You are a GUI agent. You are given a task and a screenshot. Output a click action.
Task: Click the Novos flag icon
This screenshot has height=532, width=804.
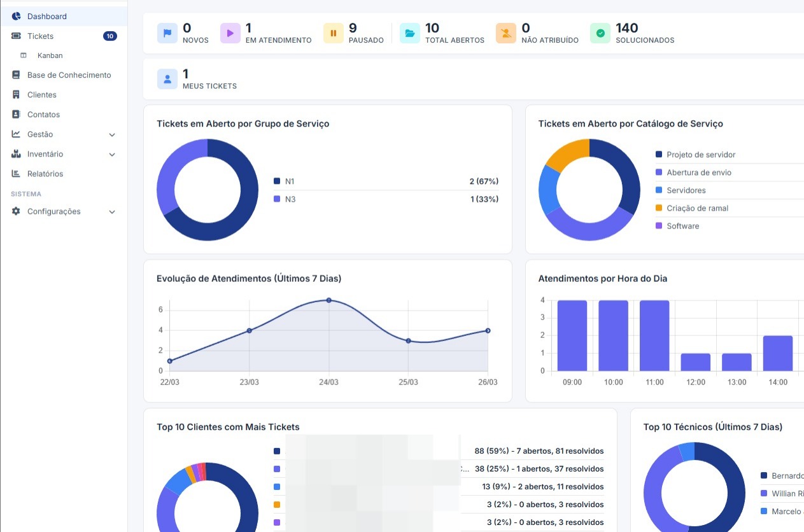[x=167, y=33]
